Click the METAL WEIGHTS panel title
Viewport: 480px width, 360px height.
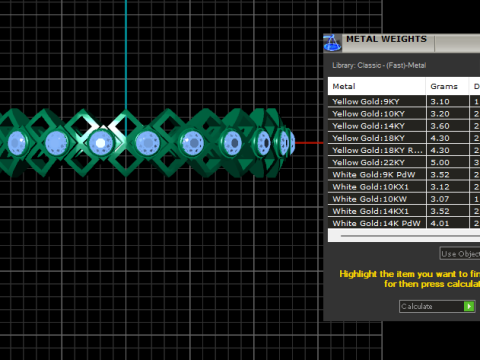386,39
